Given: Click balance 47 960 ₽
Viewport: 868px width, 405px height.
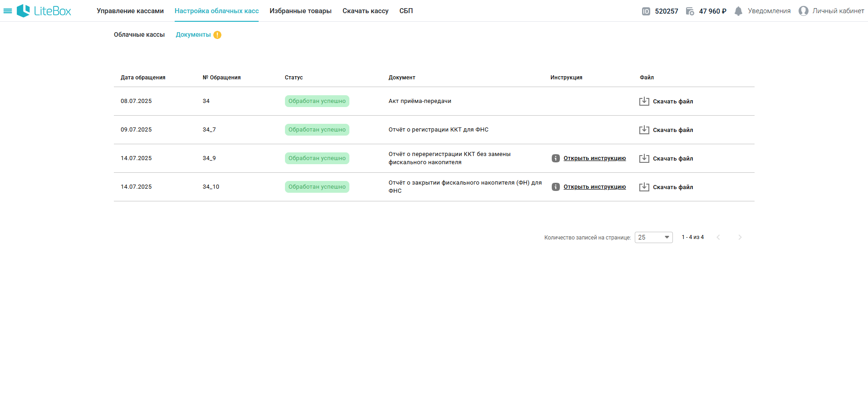Looking at the screenshot, I should pyautogui.click(x=713, y=11).
